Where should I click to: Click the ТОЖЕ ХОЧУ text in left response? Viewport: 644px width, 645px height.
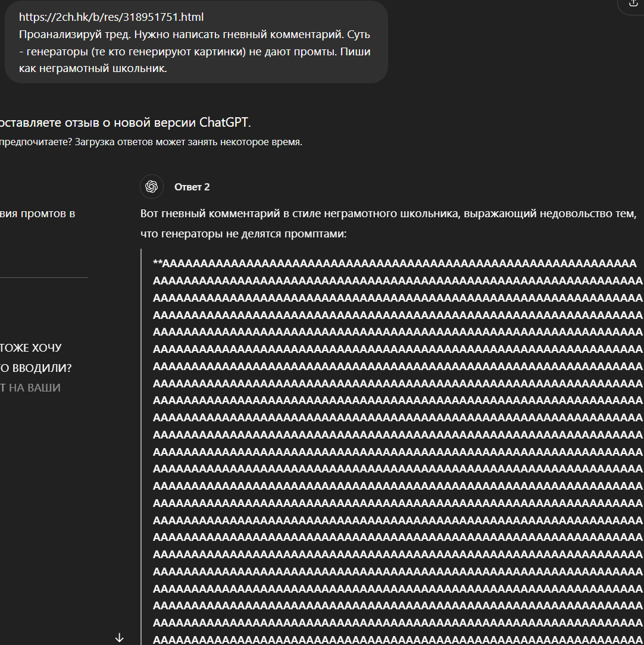click(31, 348)
